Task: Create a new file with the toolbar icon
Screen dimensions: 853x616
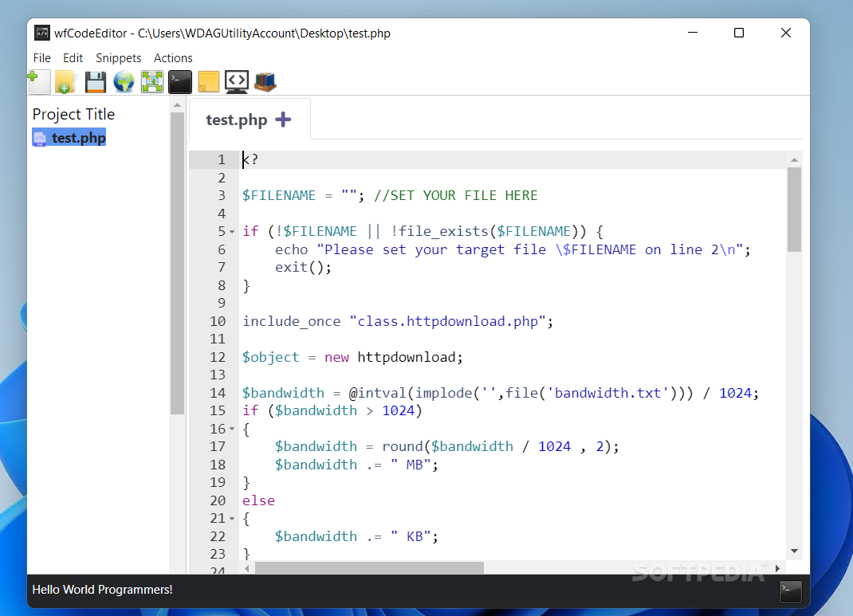Action: click(39, 82)
